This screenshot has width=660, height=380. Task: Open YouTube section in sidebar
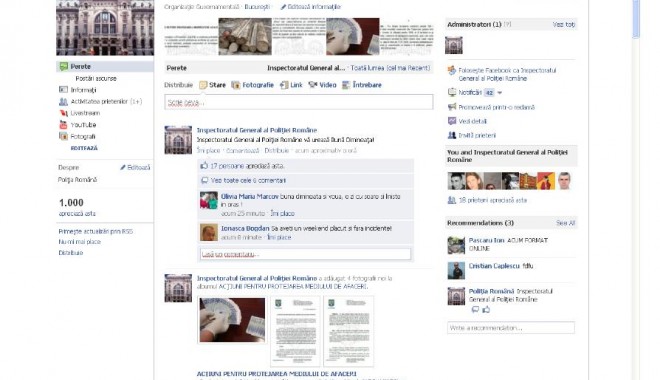[x=83, y=125]
